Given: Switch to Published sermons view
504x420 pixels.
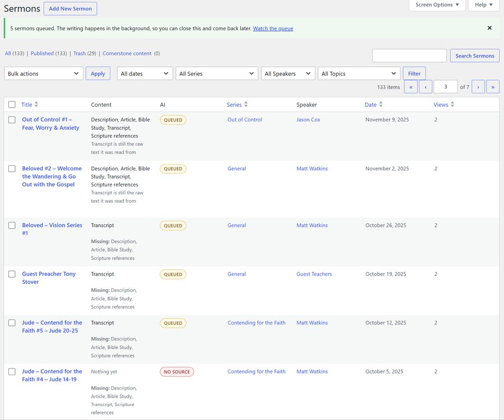Looking at the screenshot, I should click(x=42, y=53).
